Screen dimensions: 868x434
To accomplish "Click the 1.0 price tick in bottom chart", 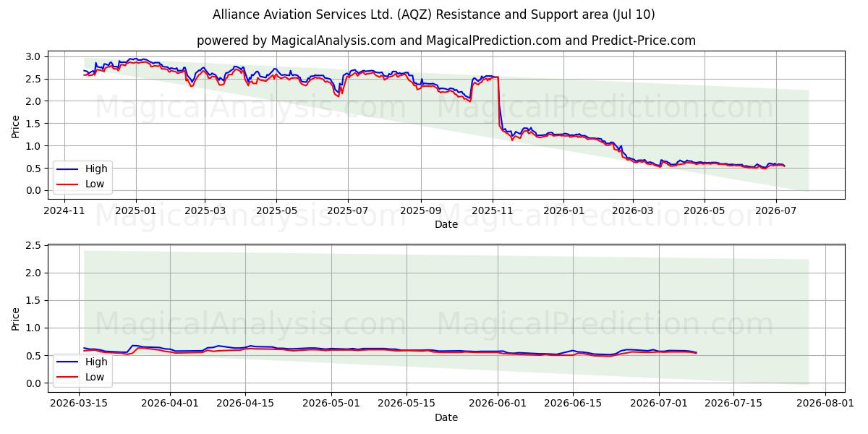I will 35,328.
